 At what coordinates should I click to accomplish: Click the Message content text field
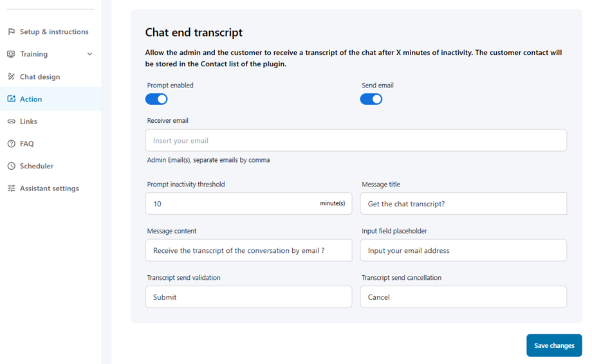[248, 251]
